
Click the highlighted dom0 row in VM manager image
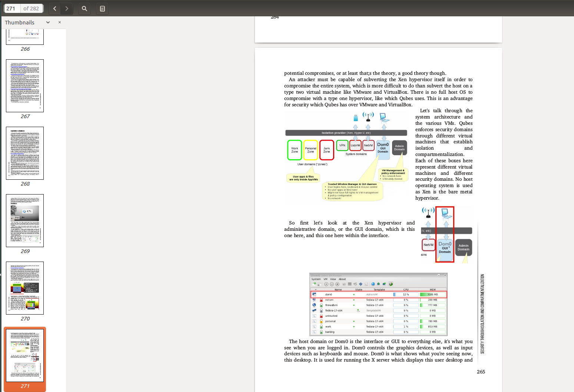pos(378,295)
